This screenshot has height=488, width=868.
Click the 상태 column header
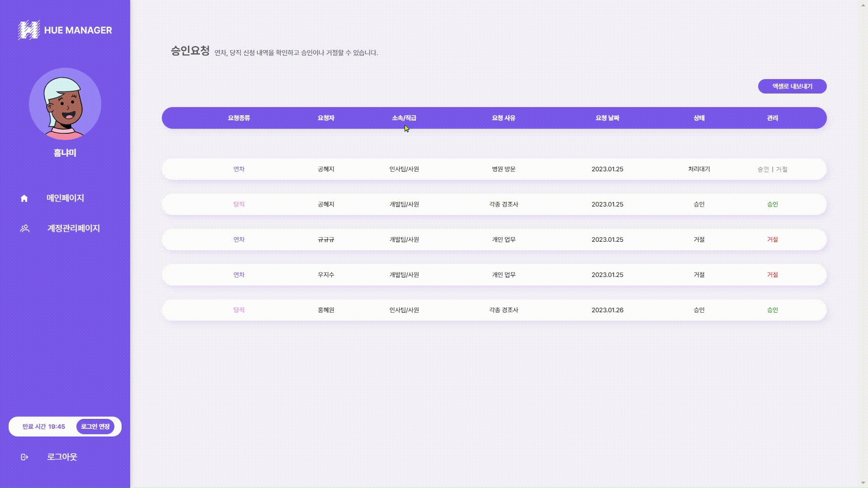pos(699,118)
